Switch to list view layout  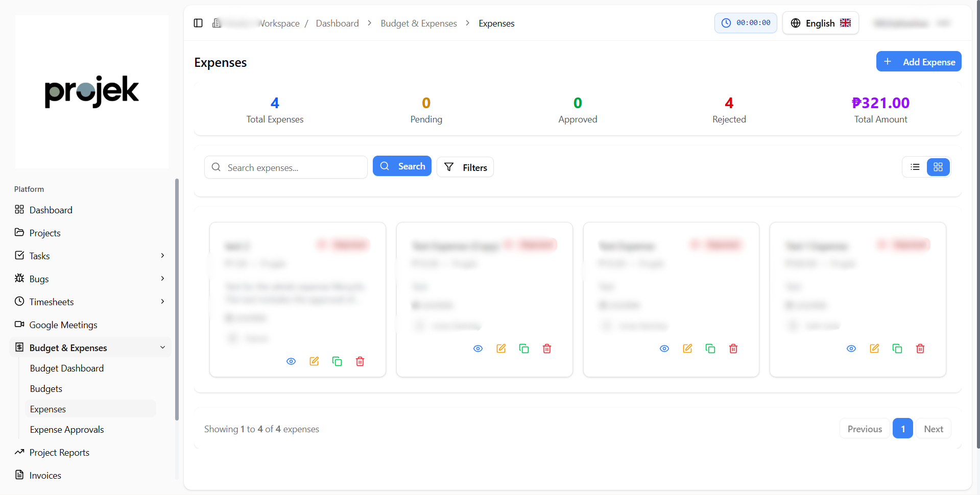pos(915,167)
